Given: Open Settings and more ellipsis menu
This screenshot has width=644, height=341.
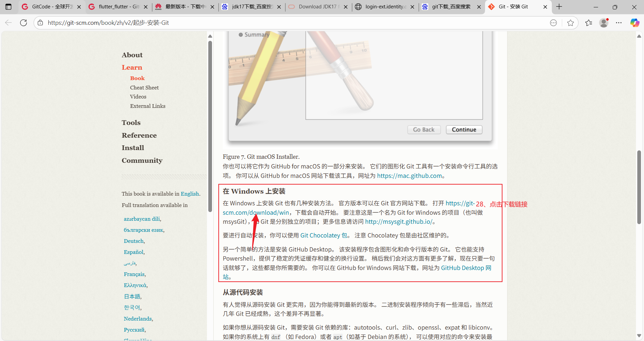Looking at the screenshot, I should pos(619,23).
